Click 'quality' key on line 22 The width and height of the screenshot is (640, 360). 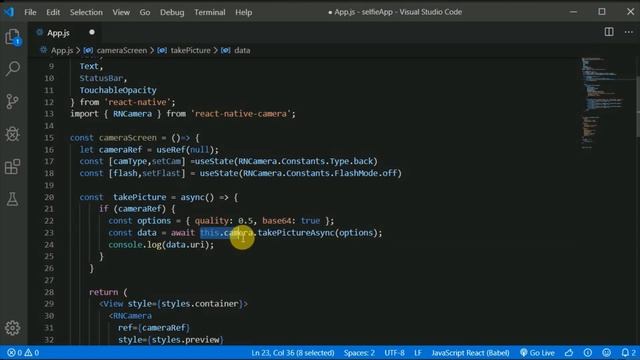coord(211,221)
